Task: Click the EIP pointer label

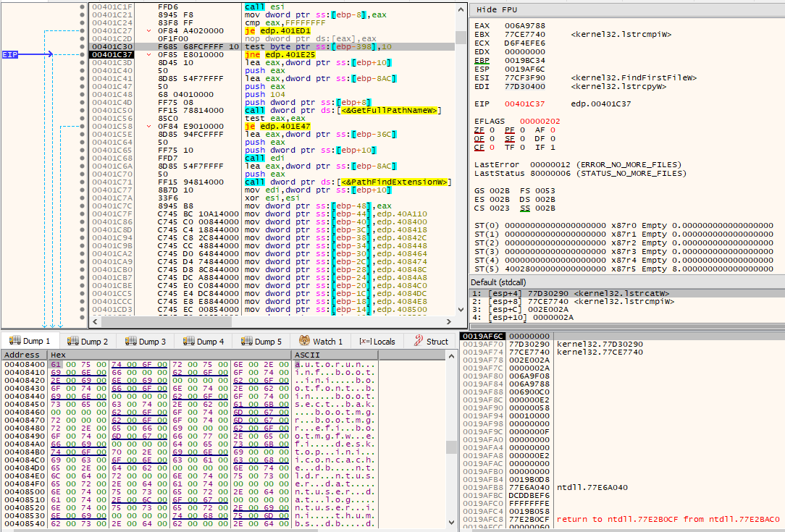Action: 10,54
